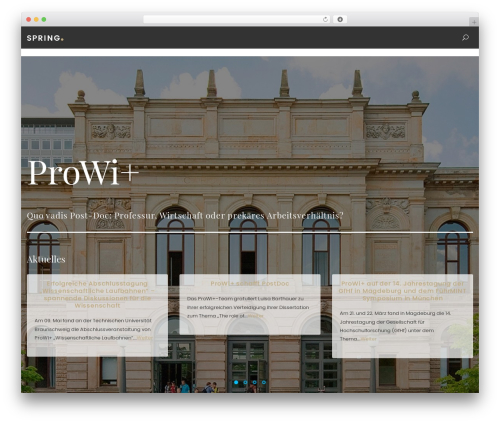Screen dimensions: 500x423
Task: Open the 'ProWi+ schafft PostDoc' headline
Action: (250, 283)
